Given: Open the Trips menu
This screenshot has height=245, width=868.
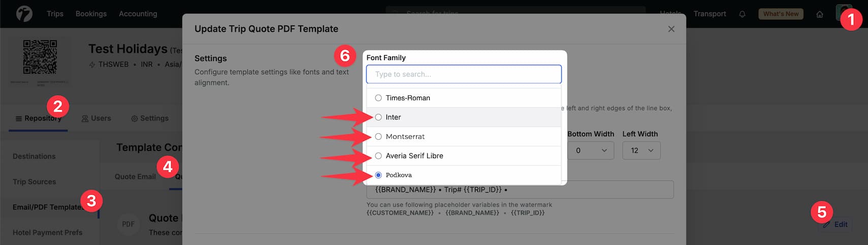Looking at the screenshot, I should pyautogui.click(x=55, y=14).
